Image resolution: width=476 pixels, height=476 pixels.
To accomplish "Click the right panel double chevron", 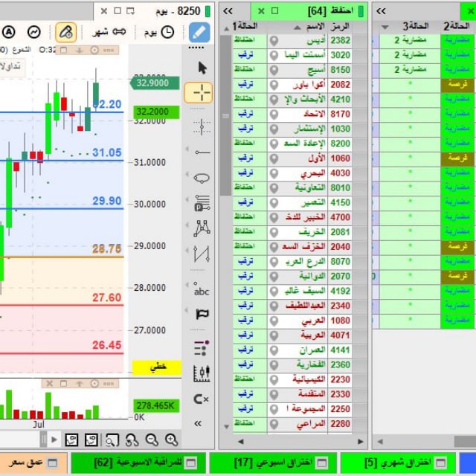I will pyautogui.click(x=381, y=11).
